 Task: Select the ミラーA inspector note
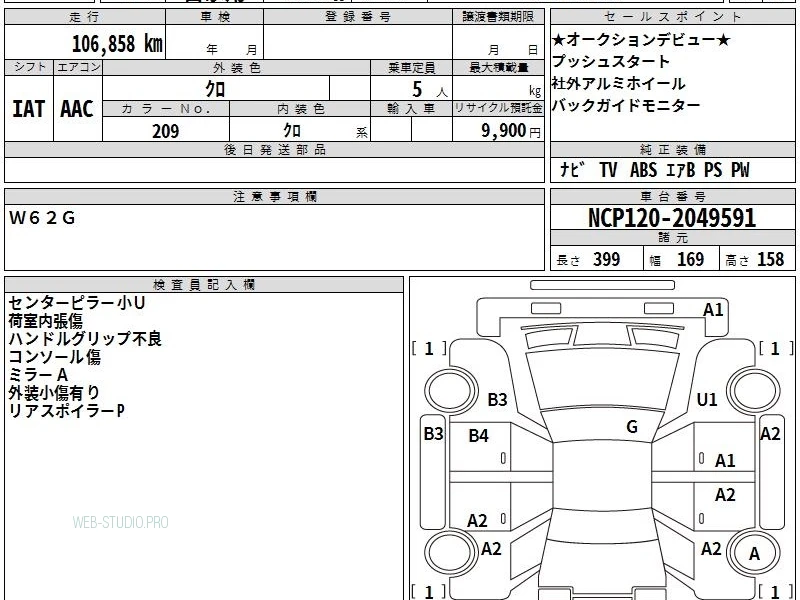pyautogui.click(x=38, y=375)
